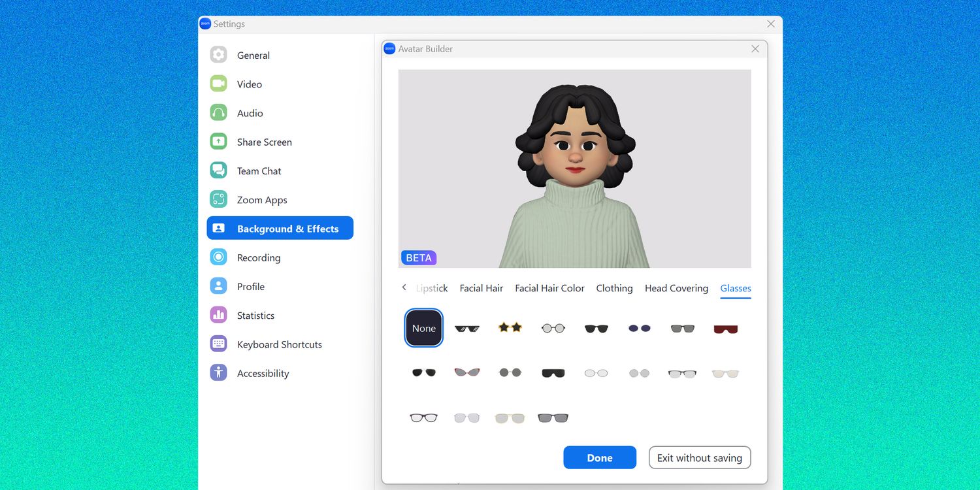Click the Accessibility icon in sidebar
This screenshot has height=490, width=980.
point(218,373)
